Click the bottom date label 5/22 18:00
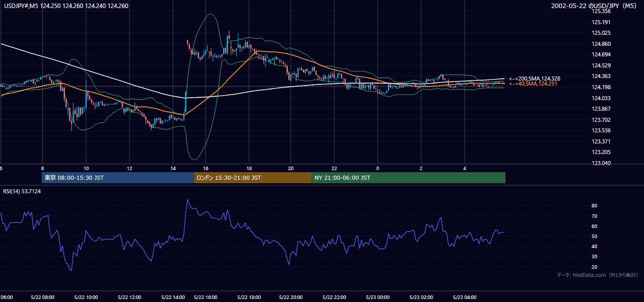Image resolution: width=644 pixels, height=302 pixels. (249, 297)
